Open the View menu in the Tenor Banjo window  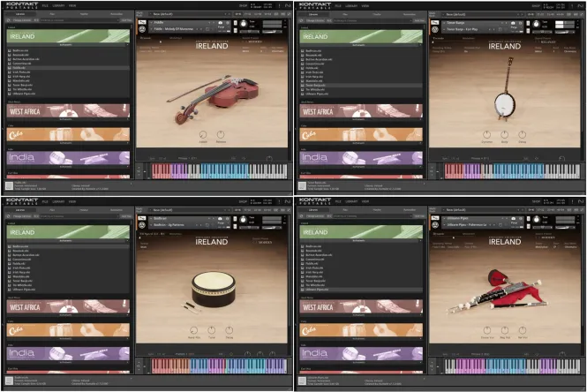coord(365,6)
